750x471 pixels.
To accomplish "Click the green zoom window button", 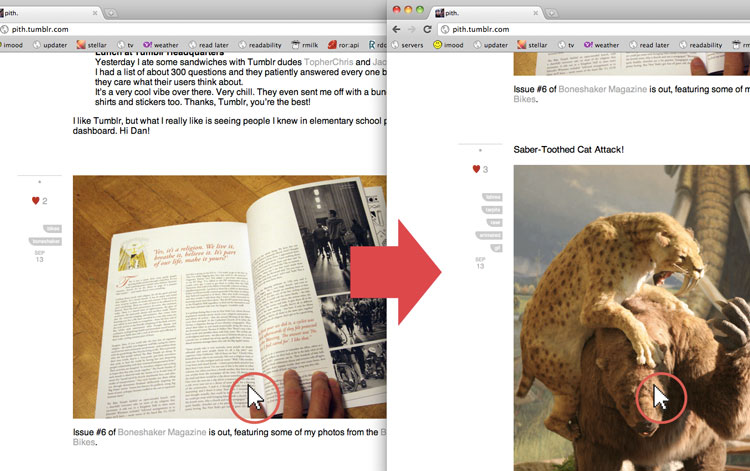I will point(419,10).
